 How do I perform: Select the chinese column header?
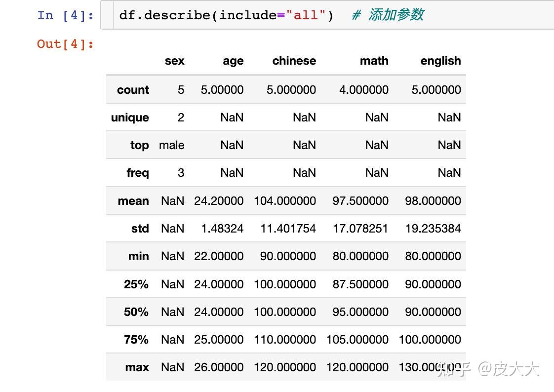[294, 61]
